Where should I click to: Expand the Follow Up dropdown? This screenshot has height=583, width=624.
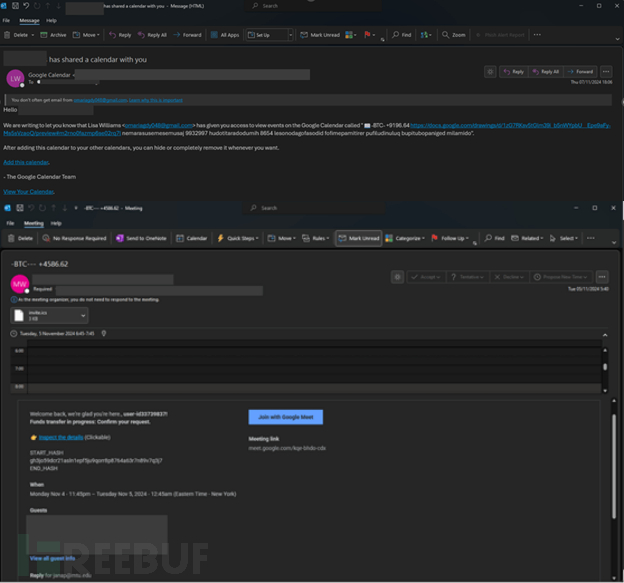click(x=453, y=238)
